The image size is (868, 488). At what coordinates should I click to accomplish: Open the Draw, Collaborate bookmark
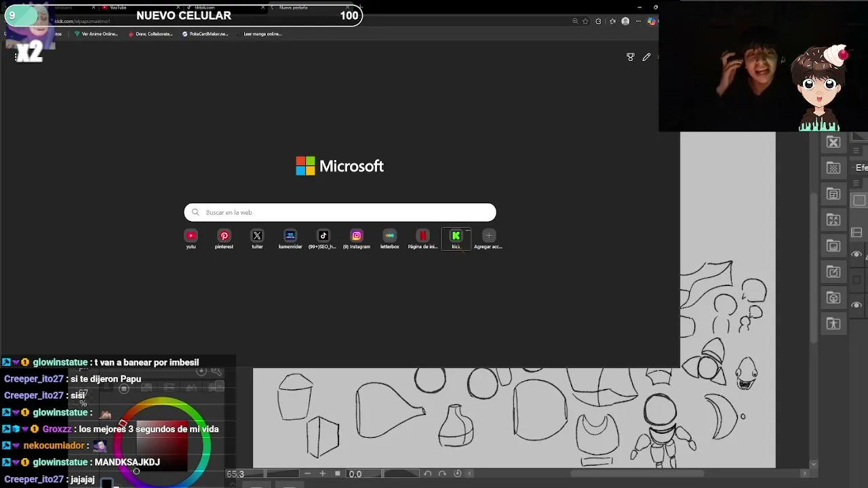[x=150, y=34]
